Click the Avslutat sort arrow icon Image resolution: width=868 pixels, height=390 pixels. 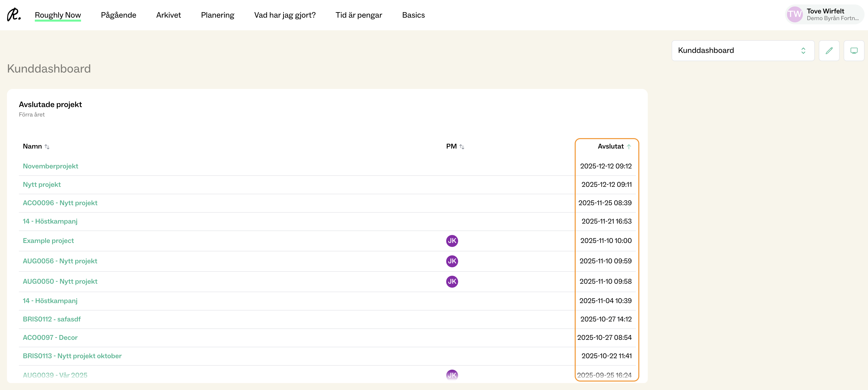tap(629, 147)
